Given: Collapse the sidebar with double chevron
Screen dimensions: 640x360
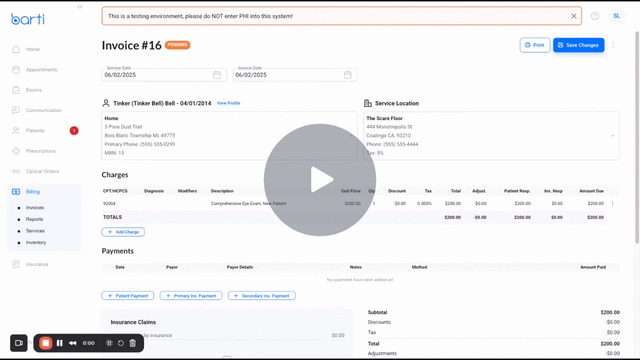Looking at the screenshot, I should click(x=80, y=7).
